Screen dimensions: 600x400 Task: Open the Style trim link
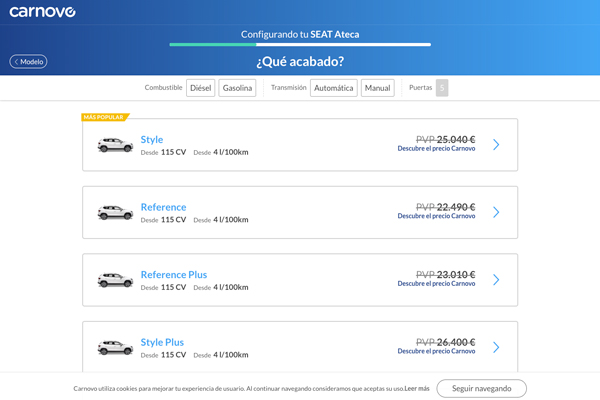pyautogui.click(x=152, y=139)
